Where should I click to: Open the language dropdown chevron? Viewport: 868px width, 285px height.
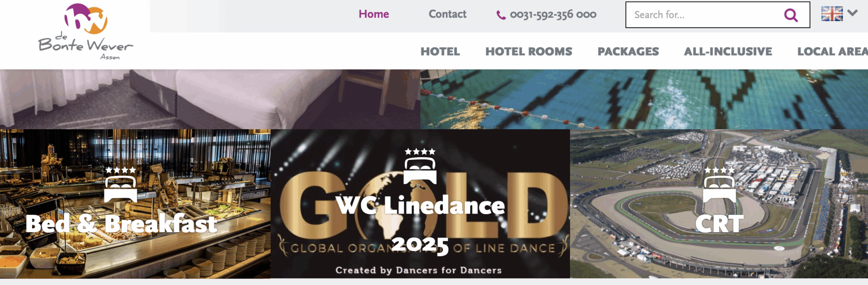point(853,13)
